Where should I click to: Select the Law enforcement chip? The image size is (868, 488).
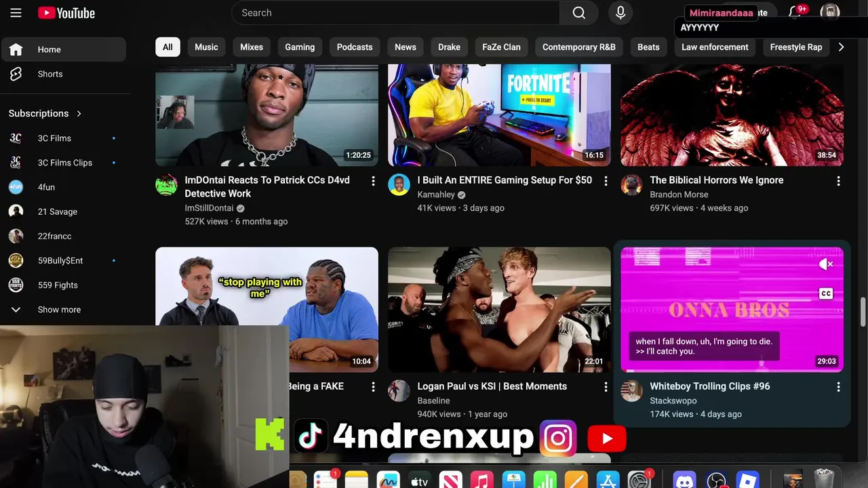[x=715, y=47]
